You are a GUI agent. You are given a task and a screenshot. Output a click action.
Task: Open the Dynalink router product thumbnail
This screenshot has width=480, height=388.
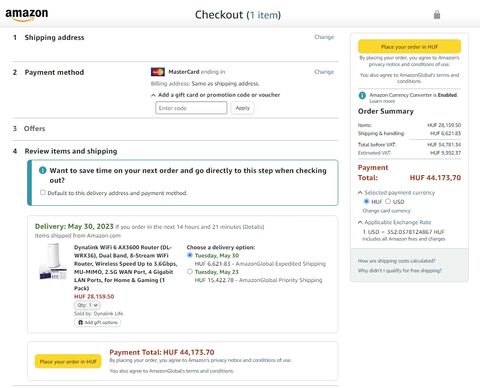click(53, 261)
